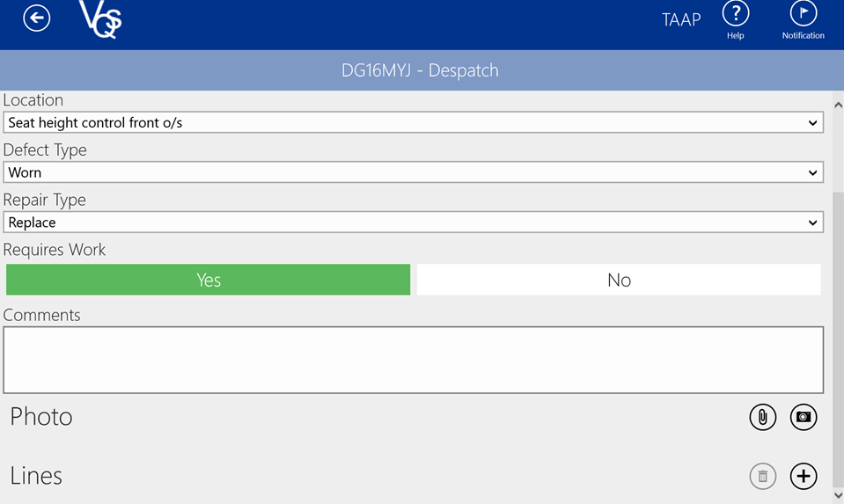Click the DG16MYJ - Despatch title bar
844x504 pixels.
(x=420, y=70)
